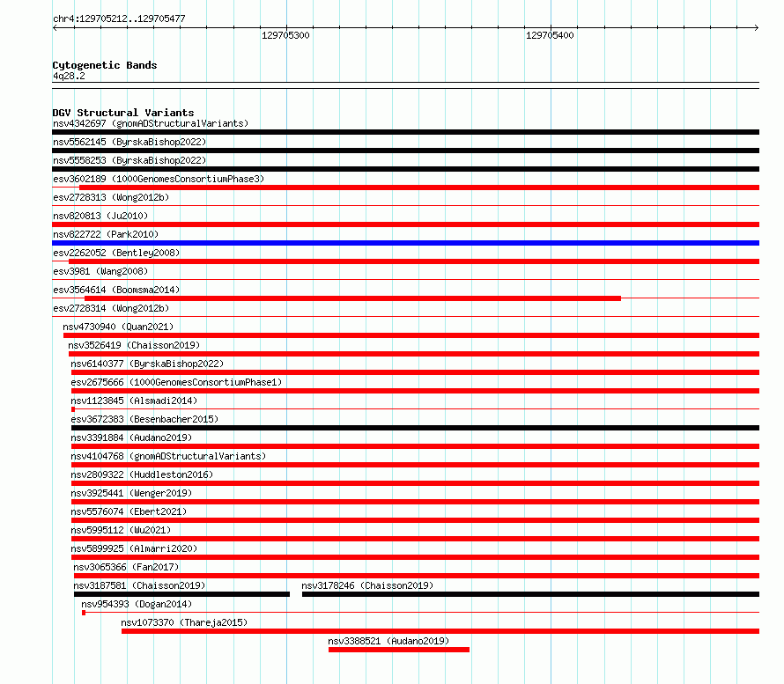This screenshot has height=684, width=784.
Task: Click esv2728314 Wong2012b label
Action: coord(111,308)
